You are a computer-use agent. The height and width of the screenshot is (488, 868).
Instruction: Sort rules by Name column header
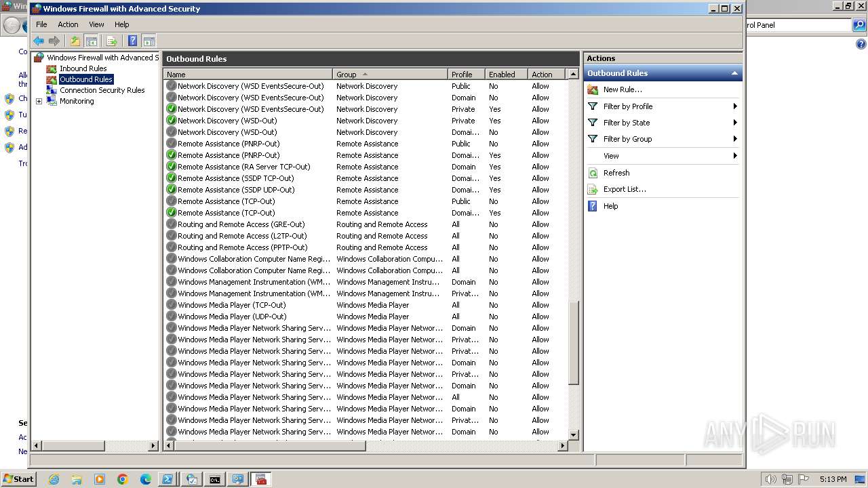(248, 75)
